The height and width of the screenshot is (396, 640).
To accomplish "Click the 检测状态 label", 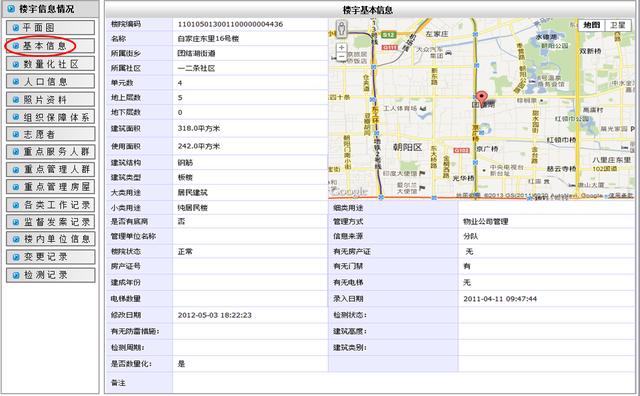I will pos(350,315).
